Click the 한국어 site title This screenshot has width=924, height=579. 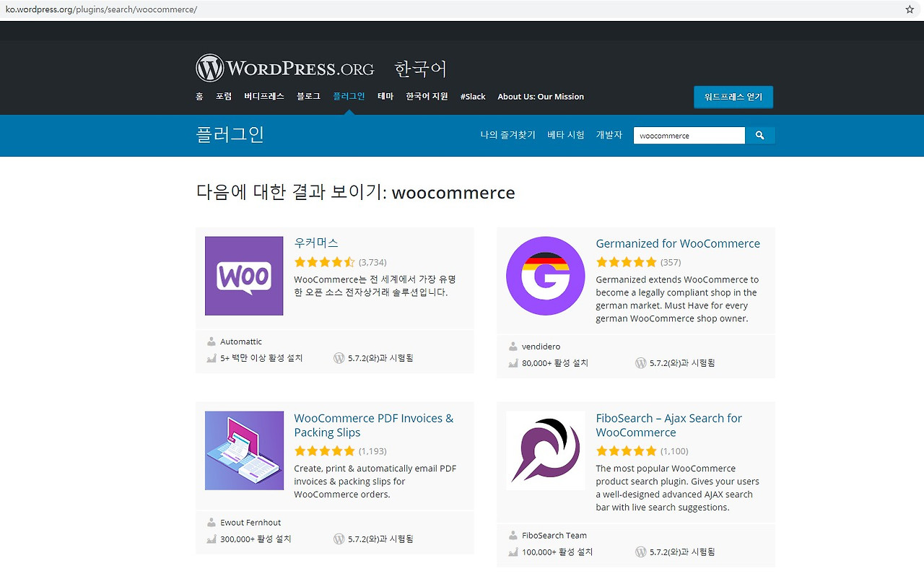click(421, 69)
